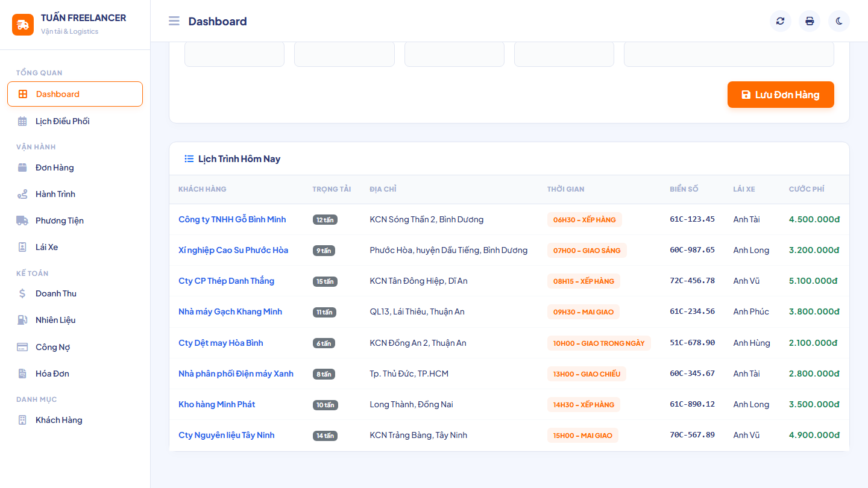Viewport: 868px width, 488px height.
Task: Click driver name Anh Hùng
Action: click(x=752, y=343)
